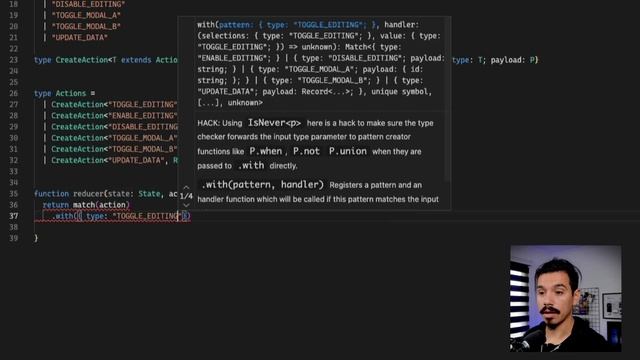Screen dimensions: 640x360
Task: Click "P.union" code in popup documentation
Action: tap(348, 151)
